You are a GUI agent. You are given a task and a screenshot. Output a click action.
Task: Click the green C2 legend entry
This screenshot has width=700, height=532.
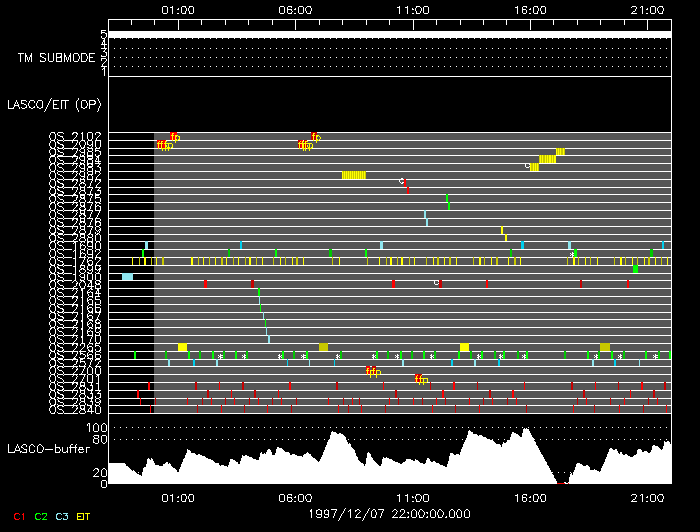[41, 515]
